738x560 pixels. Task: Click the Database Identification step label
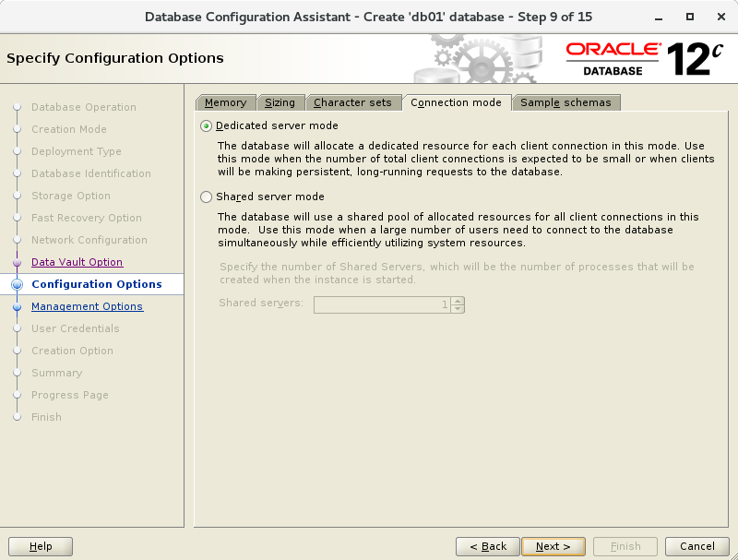(91, 173)
